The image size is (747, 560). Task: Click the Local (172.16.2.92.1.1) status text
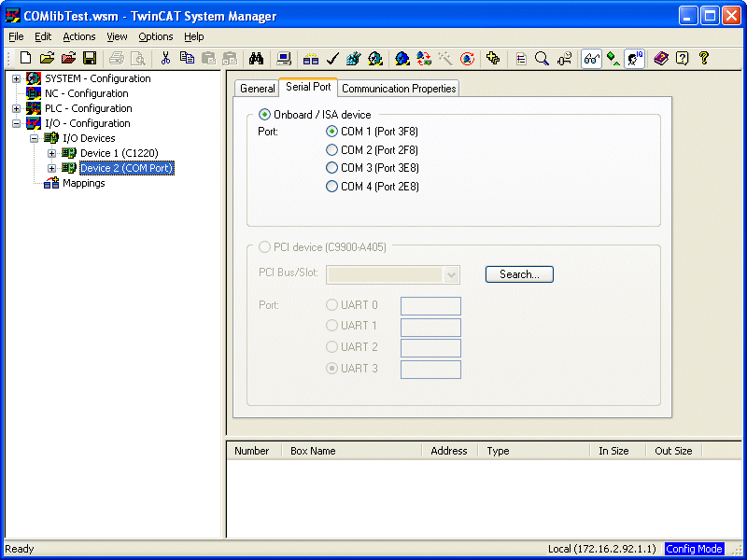[602, 549]
